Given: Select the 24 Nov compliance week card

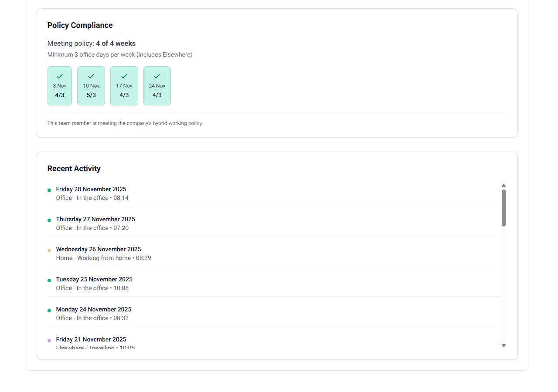Looking at the screenshot, I should click(157, 86).
